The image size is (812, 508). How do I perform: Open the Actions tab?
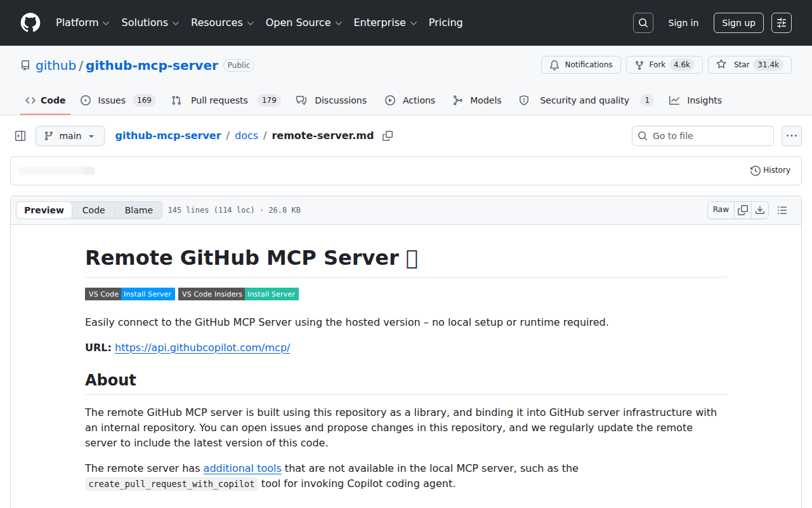coord(410,100)
